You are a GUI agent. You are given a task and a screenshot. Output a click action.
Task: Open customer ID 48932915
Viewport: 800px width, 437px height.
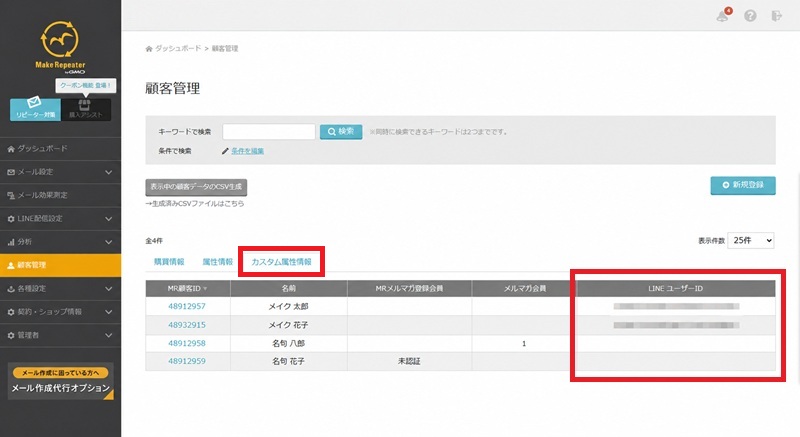point(187,325)
